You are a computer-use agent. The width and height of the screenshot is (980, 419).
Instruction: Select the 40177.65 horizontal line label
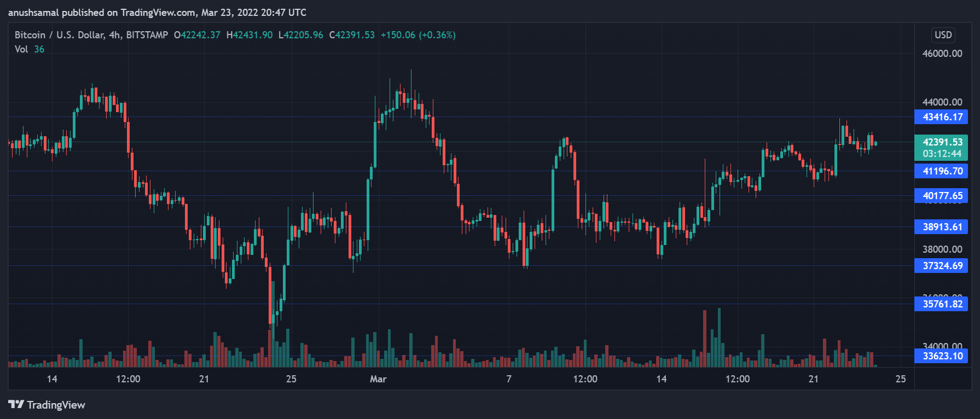click(x=941, y=196)
